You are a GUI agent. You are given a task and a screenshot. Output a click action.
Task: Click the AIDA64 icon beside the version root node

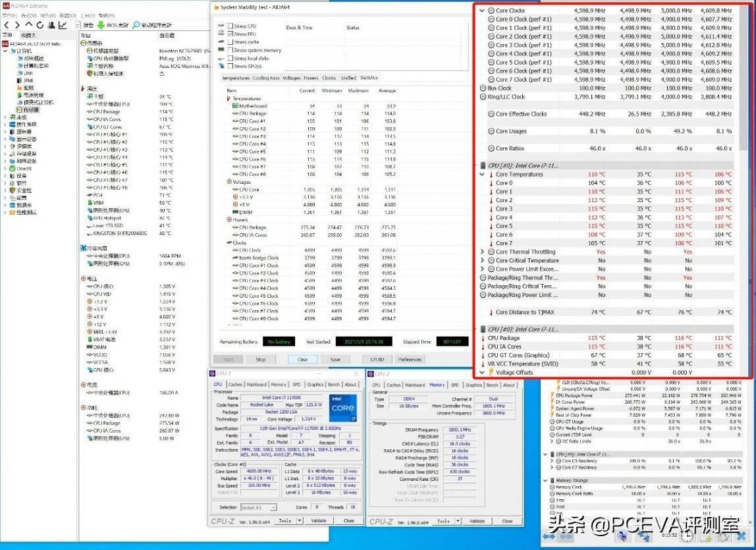click(x=5, y=43)
